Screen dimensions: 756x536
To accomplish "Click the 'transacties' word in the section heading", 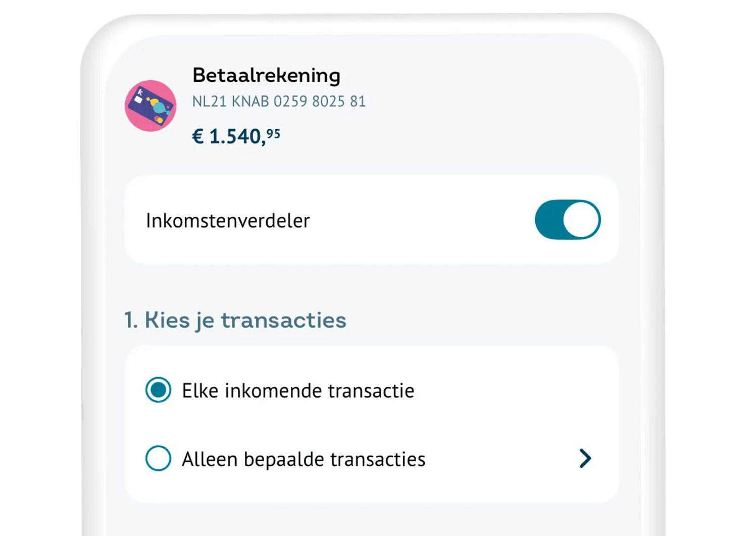I will [x=283, y=320].
